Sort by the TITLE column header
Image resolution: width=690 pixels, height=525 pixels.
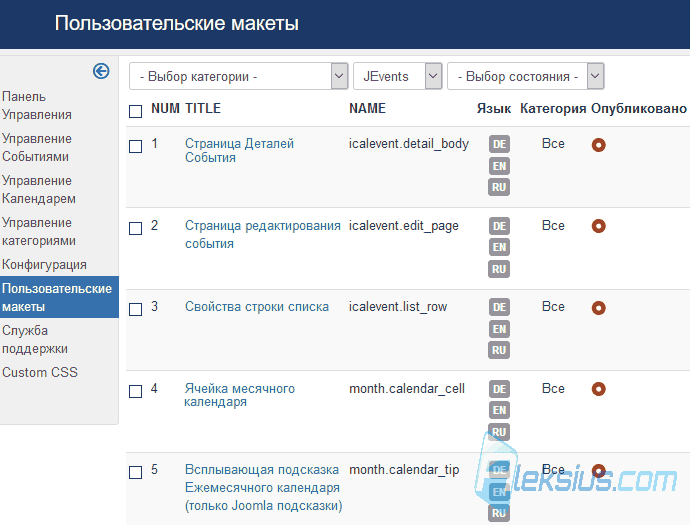pyautogui.click(x=203, y=108)
